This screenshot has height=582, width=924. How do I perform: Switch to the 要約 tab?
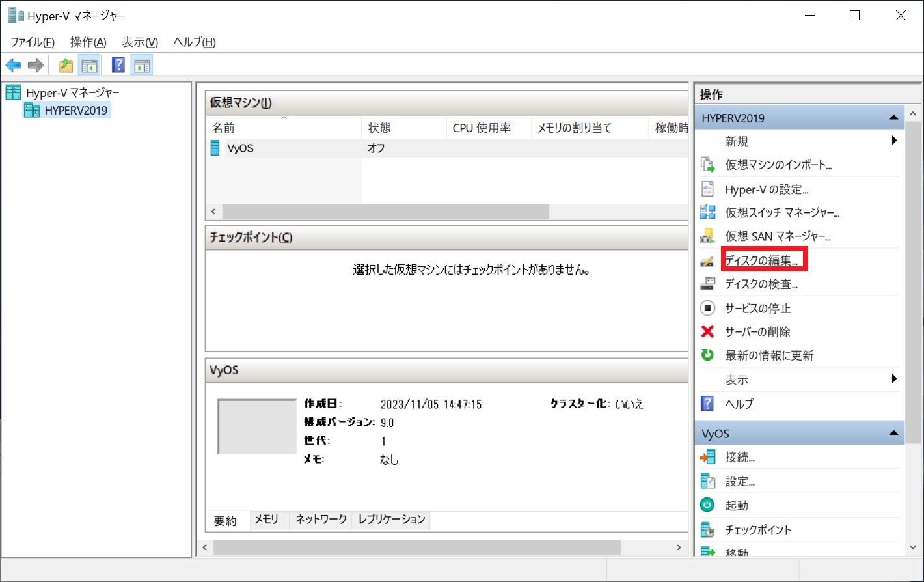(x=226, y=521)
